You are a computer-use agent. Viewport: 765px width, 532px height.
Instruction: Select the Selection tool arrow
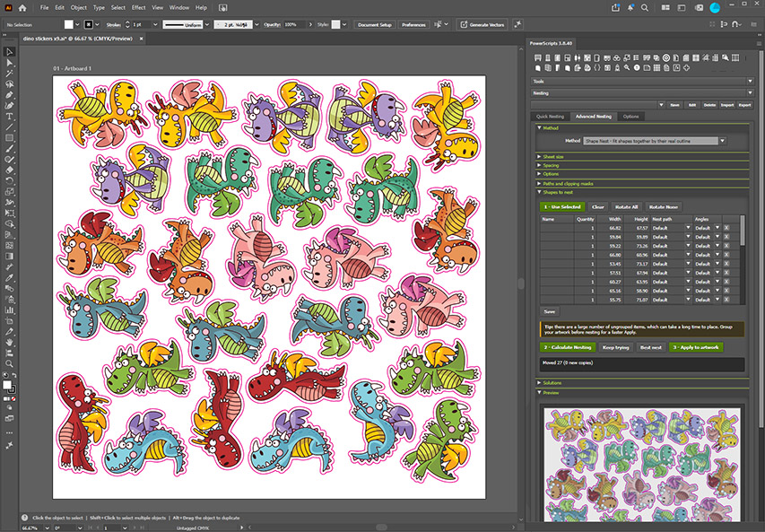point(9,52)
